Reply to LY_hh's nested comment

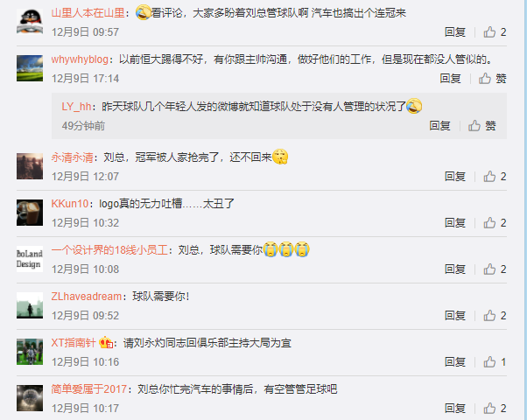point(439,126)
